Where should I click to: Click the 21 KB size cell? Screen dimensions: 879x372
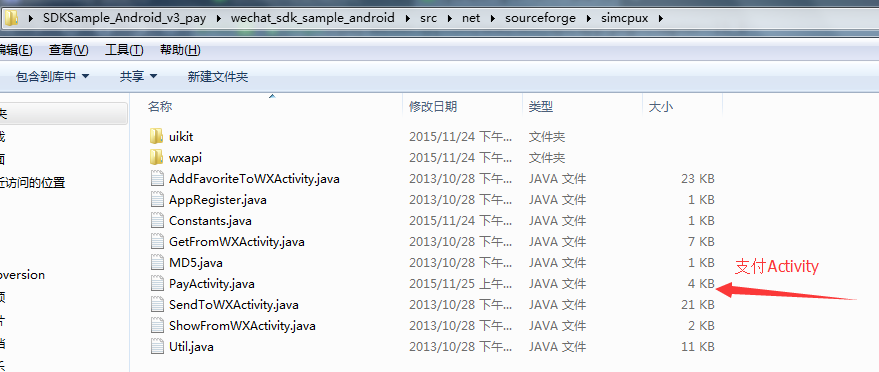[697, 305]
